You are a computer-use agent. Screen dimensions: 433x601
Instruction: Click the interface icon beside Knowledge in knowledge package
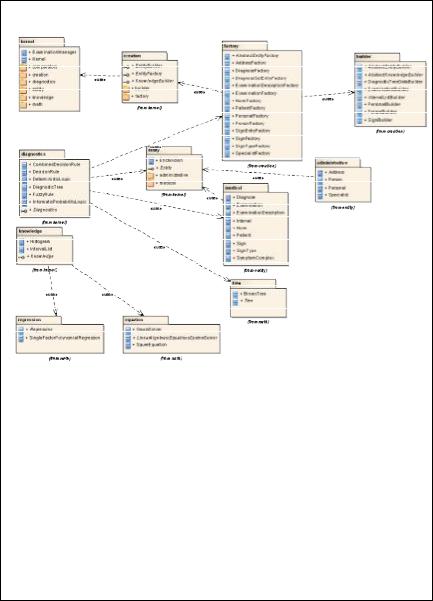21,256
